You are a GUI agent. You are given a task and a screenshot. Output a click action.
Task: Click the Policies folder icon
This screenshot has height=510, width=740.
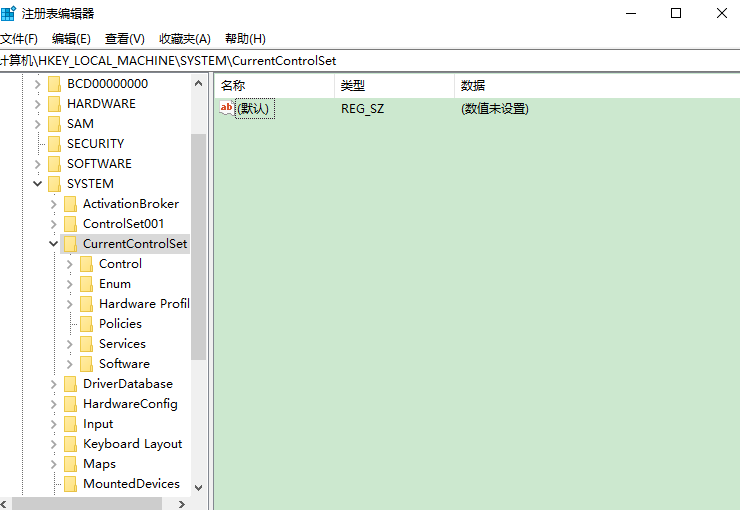(x=86, y=324)
